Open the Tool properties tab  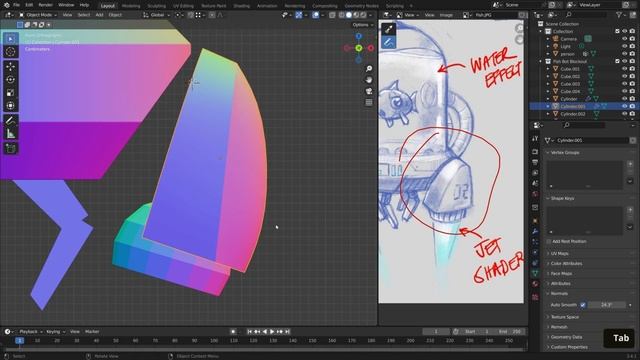click(x=535, y=139)
